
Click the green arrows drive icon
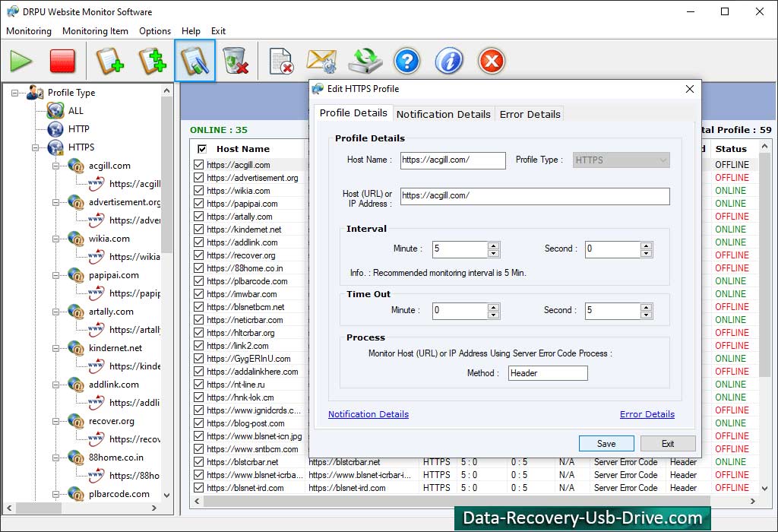(x=365, y=61)
